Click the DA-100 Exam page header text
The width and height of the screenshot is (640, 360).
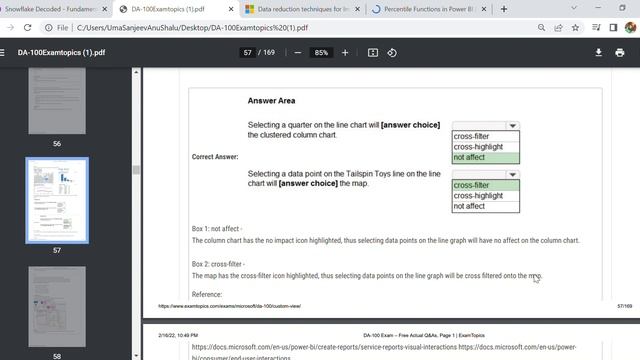(424, 336)
